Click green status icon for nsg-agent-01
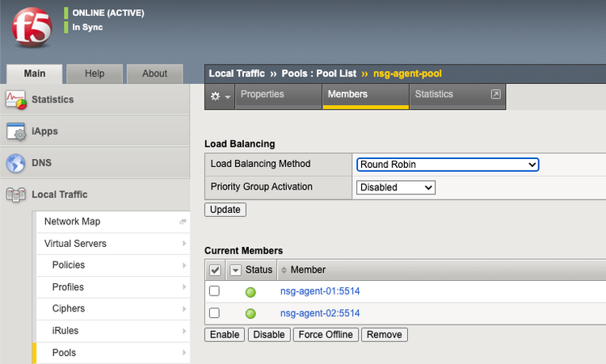This screenshot has width=606, height=364. [250, 291]
